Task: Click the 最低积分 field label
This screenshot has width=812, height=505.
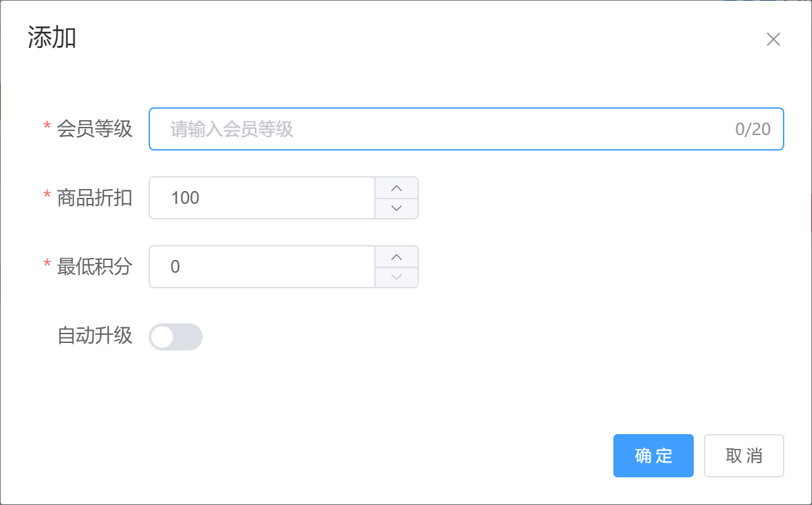Action: (x=95, y=267)
